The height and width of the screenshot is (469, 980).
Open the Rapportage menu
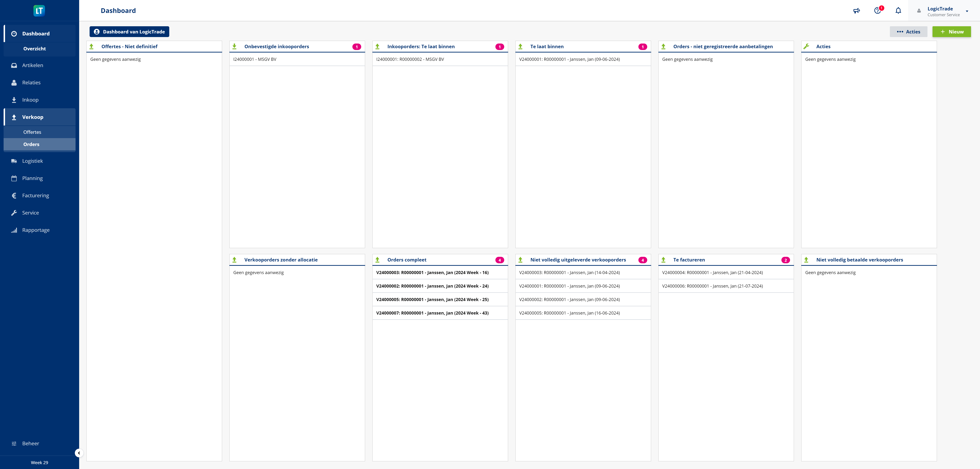tap(40, 230)
